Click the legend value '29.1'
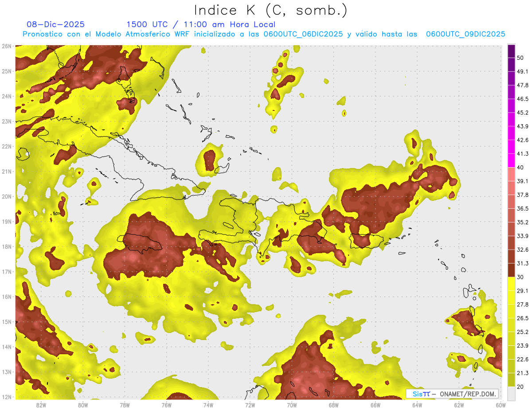Screen dimensions: 532x411 [x=523, y=291]
